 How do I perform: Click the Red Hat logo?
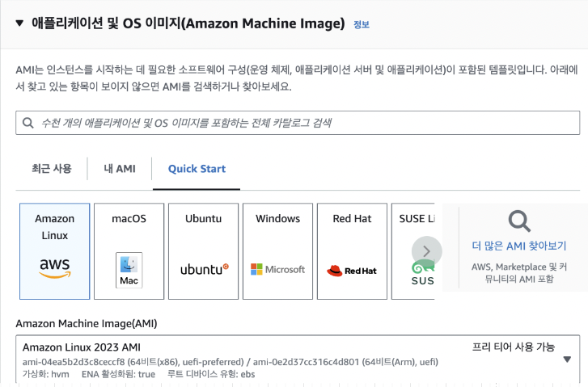pyautogui.click(x=352, y=271)
